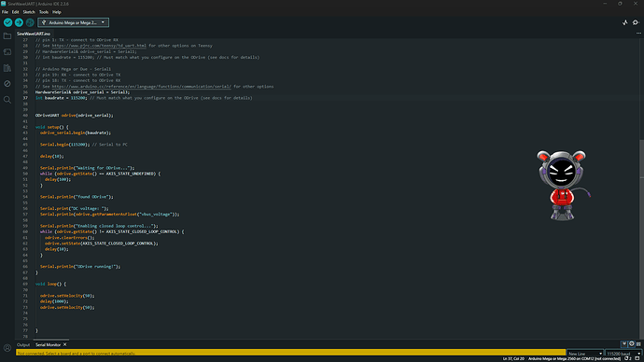Switch to the Output tab
644x362 pixels.
coord(23,345)
